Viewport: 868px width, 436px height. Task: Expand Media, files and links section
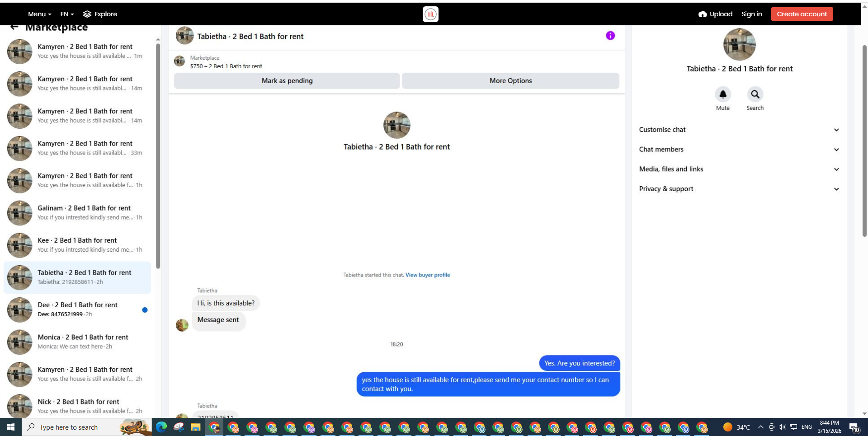(x=740, y=169)
